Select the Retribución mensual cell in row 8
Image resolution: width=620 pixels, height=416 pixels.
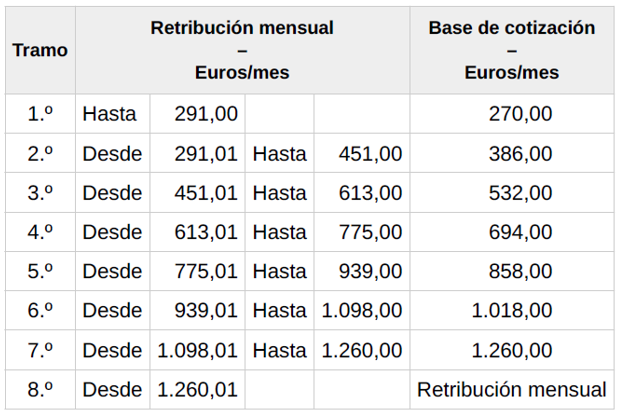click(512, 390)
